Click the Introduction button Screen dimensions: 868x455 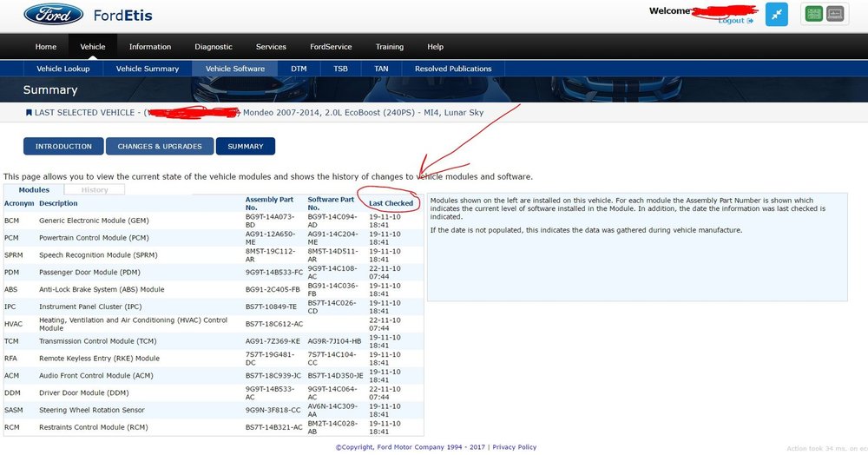pos(63,146)
